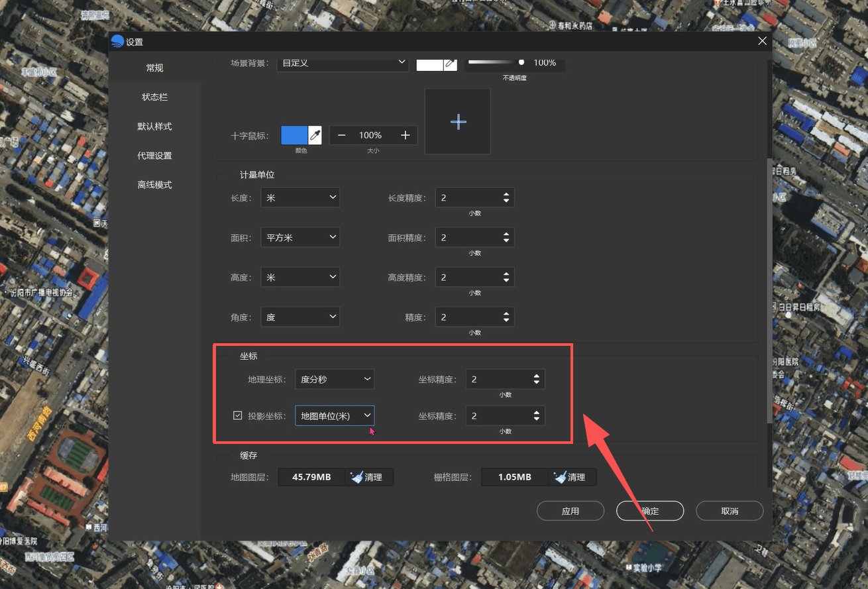868x589 pixels.
Task: Decrease angle 精度 with the down arrow
Action: pos(506,320)
